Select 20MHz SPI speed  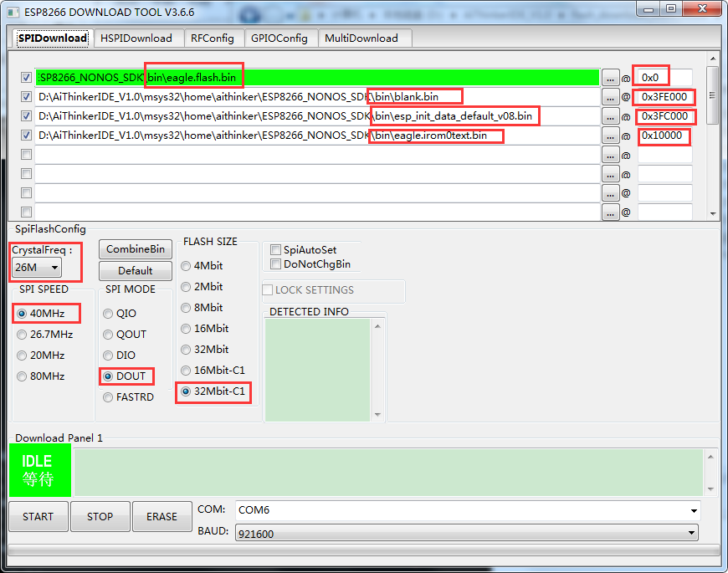point(22,356)
